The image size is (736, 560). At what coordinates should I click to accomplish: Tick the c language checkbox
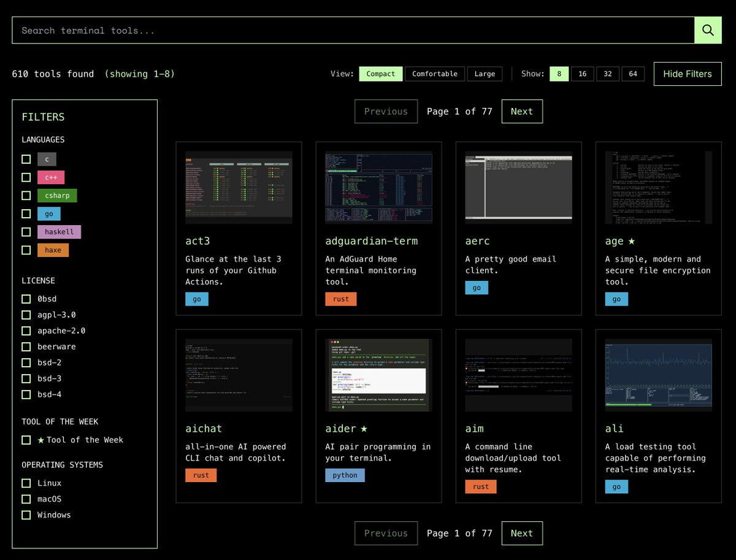point(26,159)
